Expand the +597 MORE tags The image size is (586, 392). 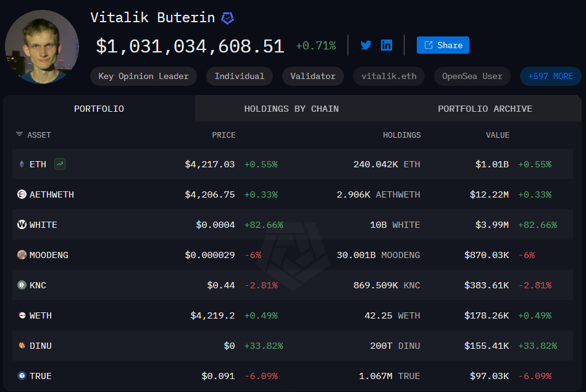pyautogui.click(x=550, y=77)
